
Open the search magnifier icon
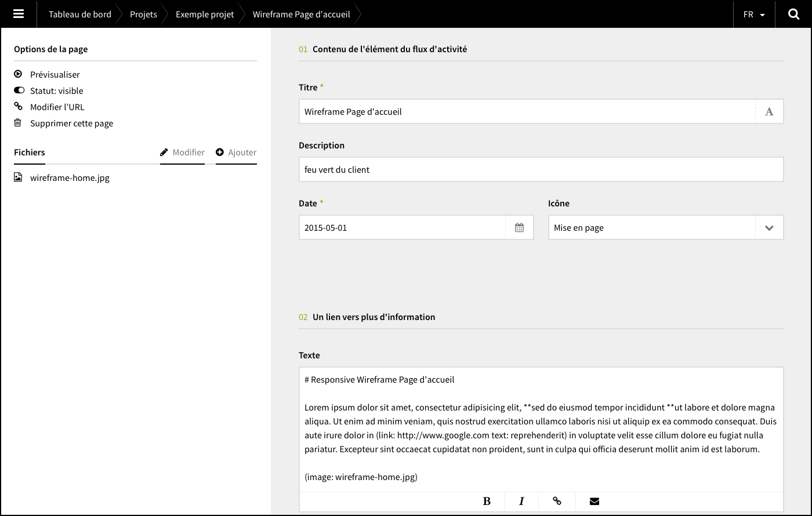pos(794,14)
